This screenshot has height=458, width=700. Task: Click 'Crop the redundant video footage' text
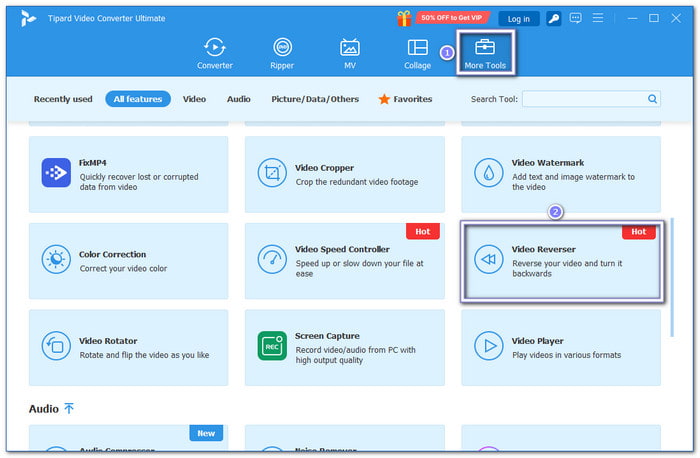[x=357, y=182]
